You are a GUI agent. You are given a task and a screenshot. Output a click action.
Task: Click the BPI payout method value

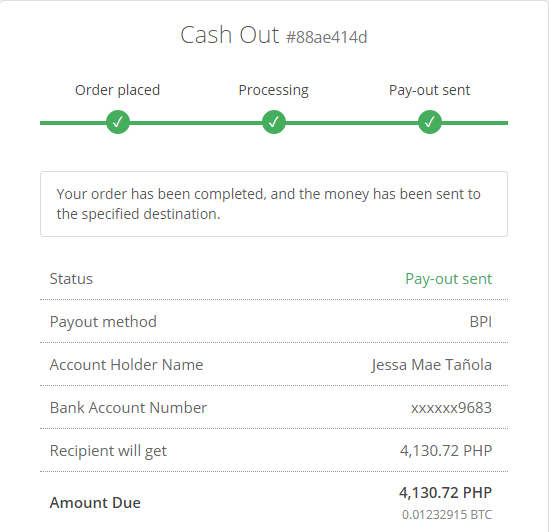481,322
